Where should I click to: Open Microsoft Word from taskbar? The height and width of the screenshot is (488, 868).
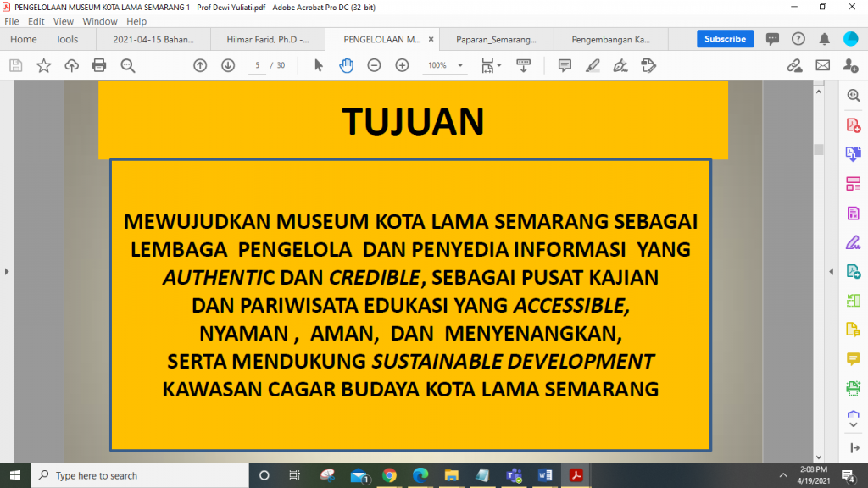(x=543, y=475)
